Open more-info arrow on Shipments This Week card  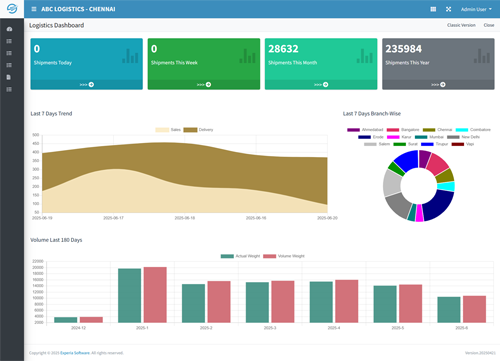(204, 85)
